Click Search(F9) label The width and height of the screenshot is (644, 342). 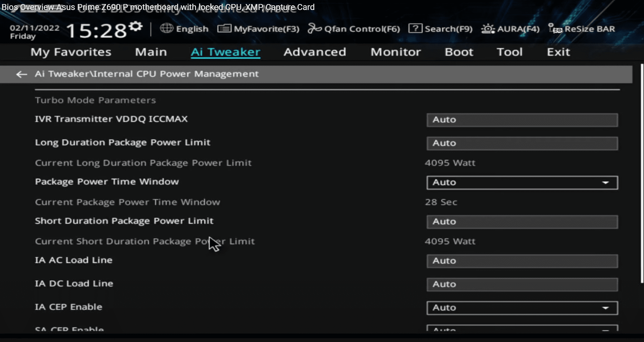coord(449,29)
